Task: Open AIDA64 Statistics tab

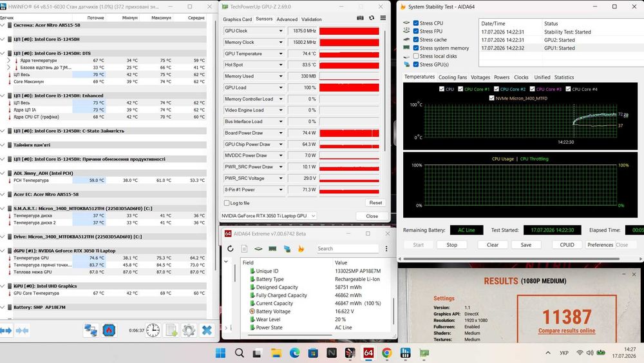Action: [x=564, y=77]
